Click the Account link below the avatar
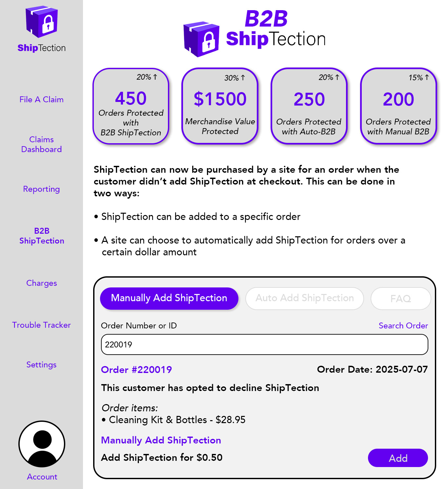448x489 pixels. click(42, 477)
